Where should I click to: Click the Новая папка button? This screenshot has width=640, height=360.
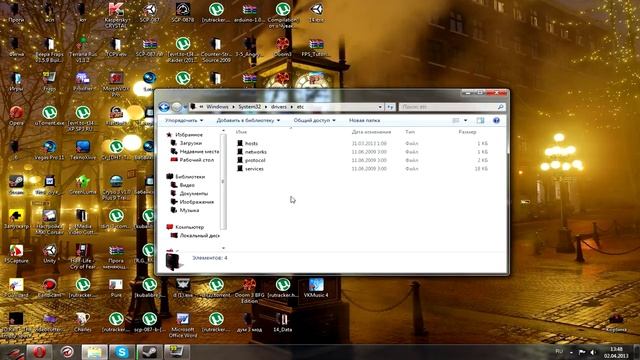tap(364, 120)
